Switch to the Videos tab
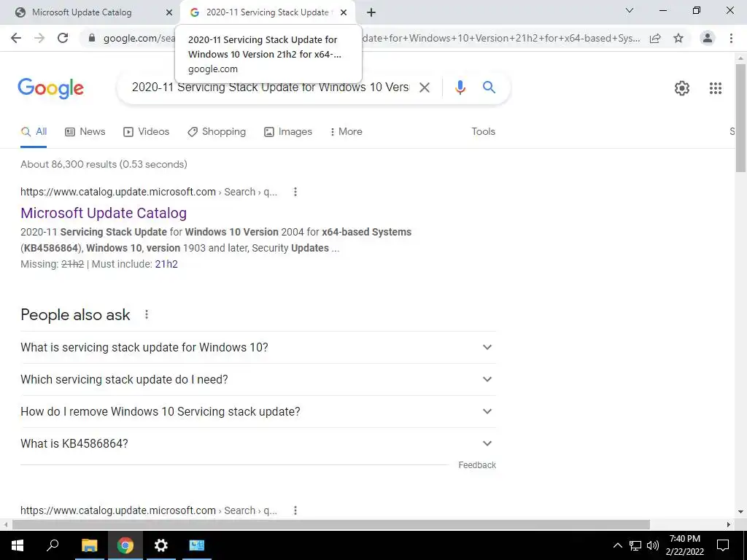The image size is (747, 560). (x=146, y=131)
